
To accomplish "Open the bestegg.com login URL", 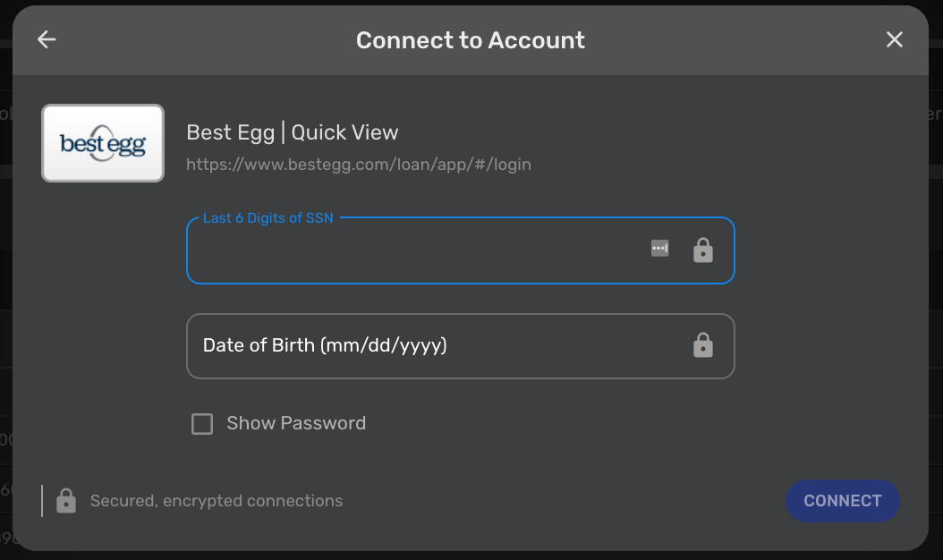I will [x=359, y=165].
